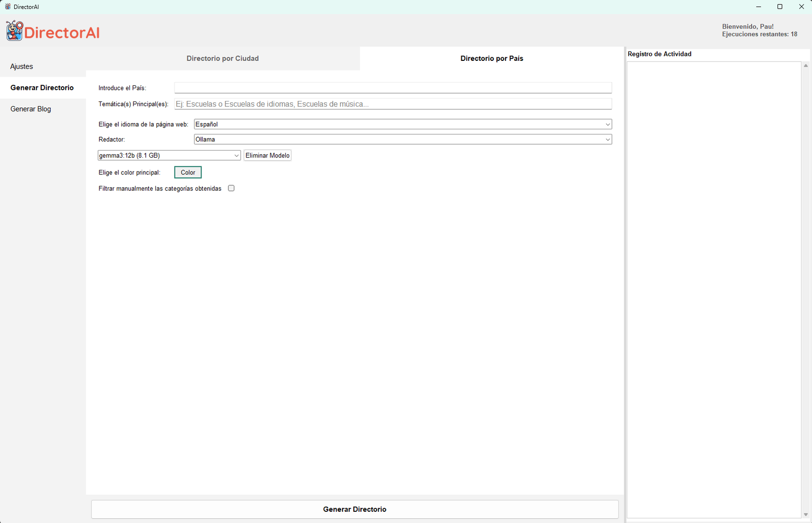Click the small app icon in the title bar

coord(7,7)
